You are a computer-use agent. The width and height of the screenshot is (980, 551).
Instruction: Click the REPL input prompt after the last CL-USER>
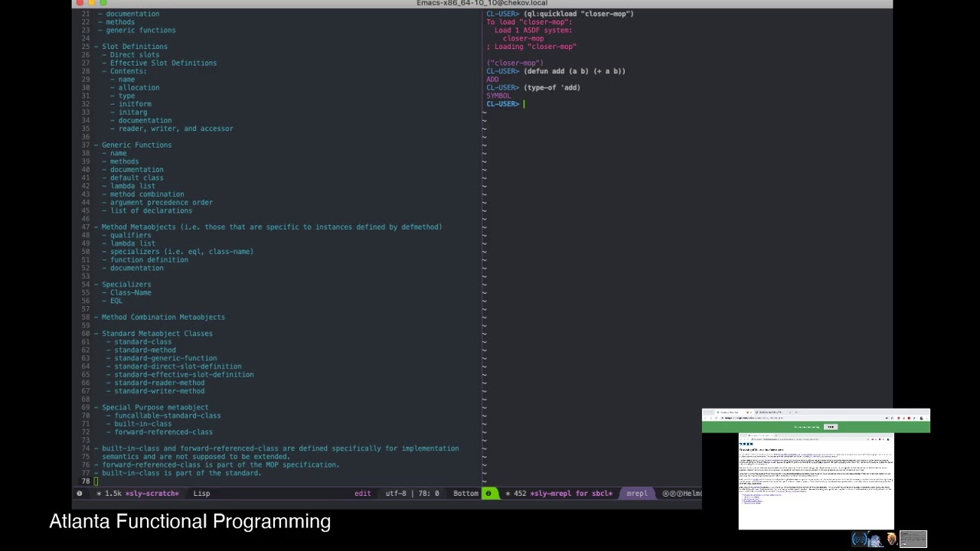(x=524, y=104)
